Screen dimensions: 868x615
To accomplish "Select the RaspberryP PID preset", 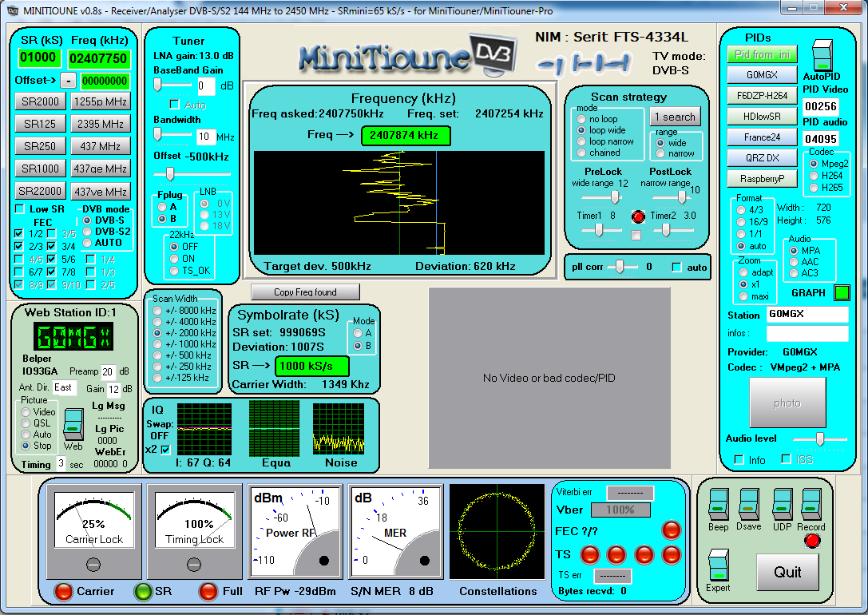I will [x=763, y=179].
